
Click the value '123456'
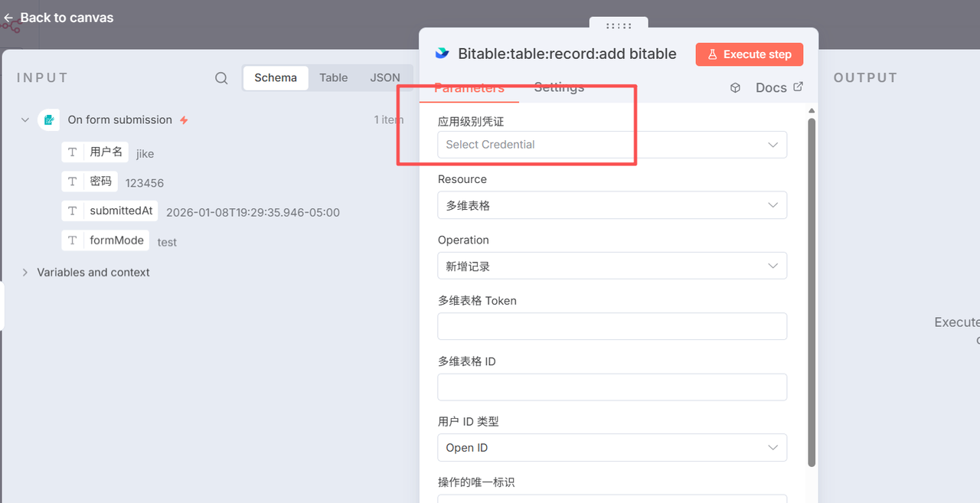coord(145,183)
